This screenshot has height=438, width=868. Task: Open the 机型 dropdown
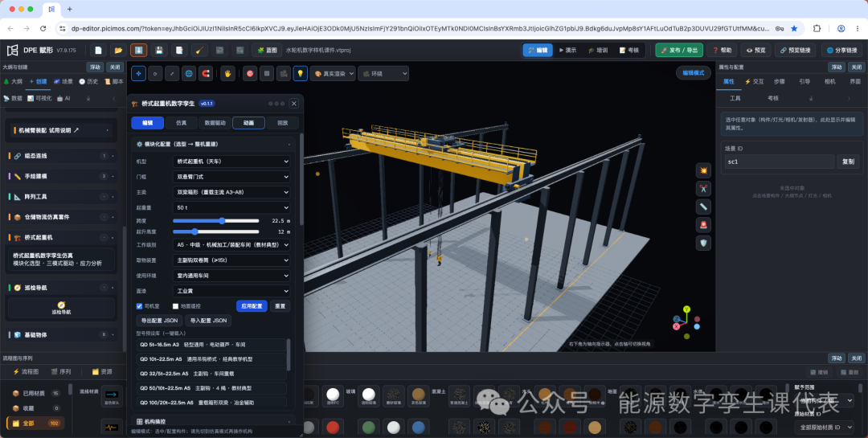coord(231,162)
